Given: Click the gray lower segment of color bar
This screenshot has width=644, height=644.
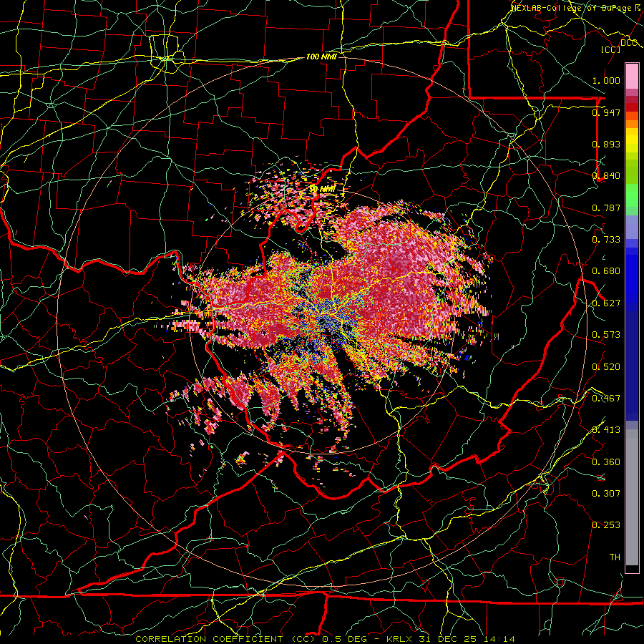Looking at the screenshot, I should coord(632,497).
